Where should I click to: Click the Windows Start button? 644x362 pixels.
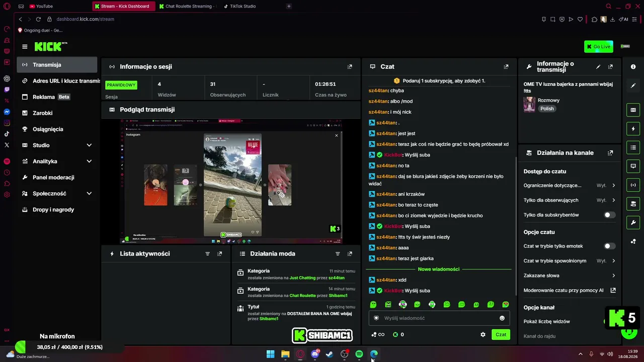click(x=271, y=354)
